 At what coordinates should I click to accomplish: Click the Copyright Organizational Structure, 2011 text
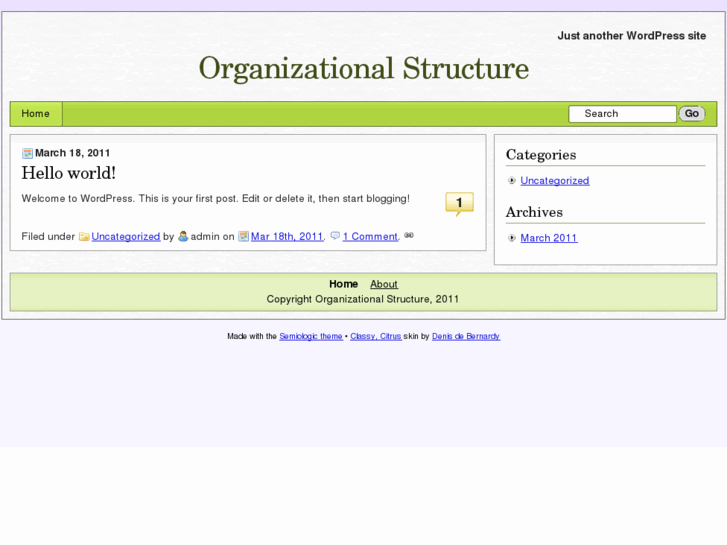(363, 299)
